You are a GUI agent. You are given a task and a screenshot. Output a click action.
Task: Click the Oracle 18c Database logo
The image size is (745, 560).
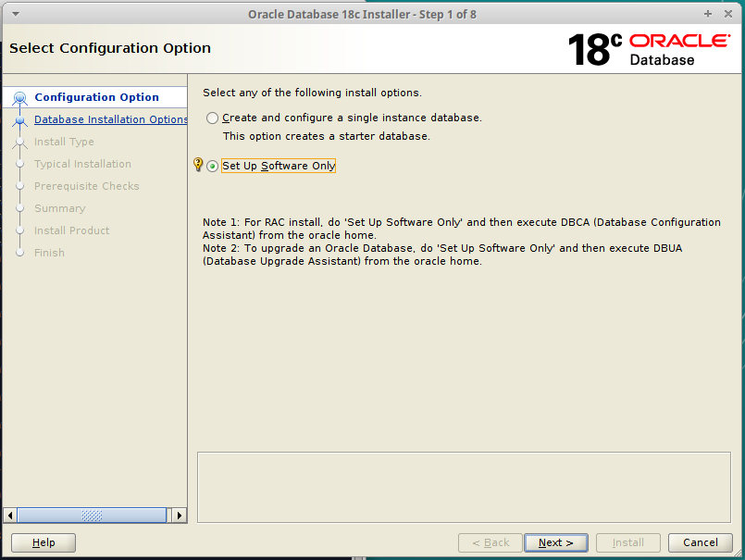click(649, 49)
